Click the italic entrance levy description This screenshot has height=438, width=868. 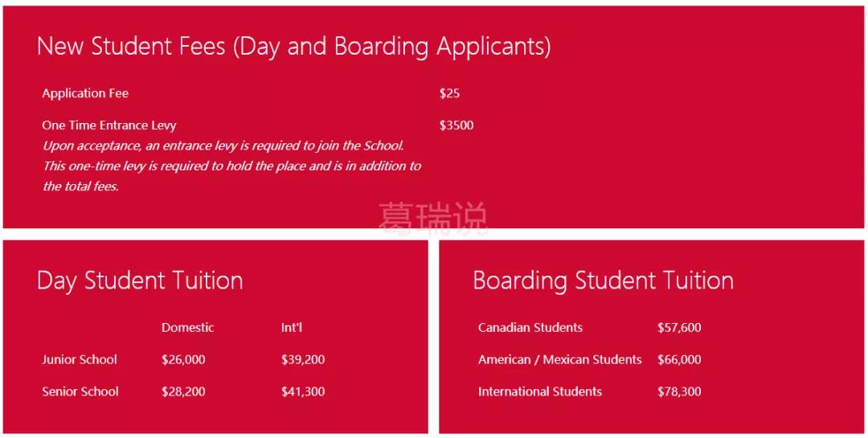pos(231,166)
